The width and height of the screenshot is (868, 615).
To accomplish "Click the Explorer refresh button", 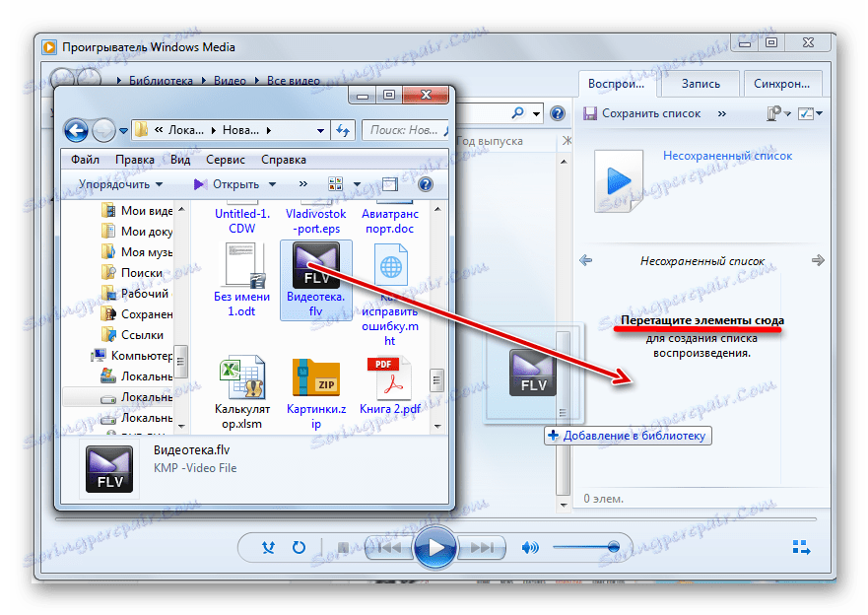I will pos(343,131).
